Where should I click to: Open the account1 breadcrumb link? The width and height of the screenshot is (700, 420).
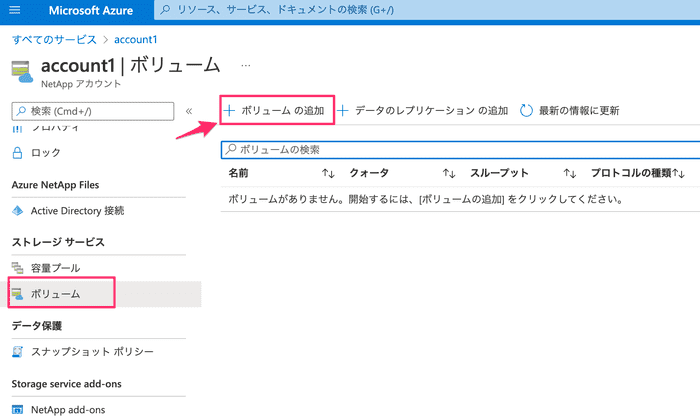(136, 40)
